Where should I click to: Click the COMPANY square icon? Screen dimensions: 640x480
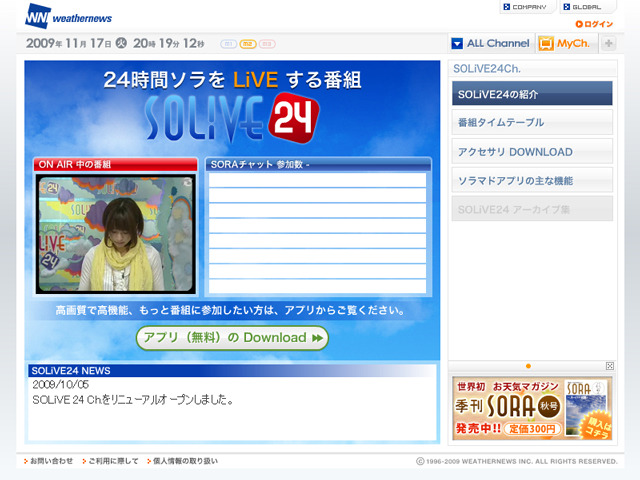(x=507, y=7)
